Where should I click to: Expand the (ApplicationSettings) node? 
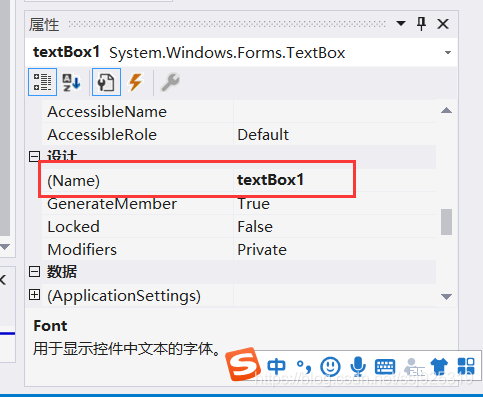pos(34,295)
